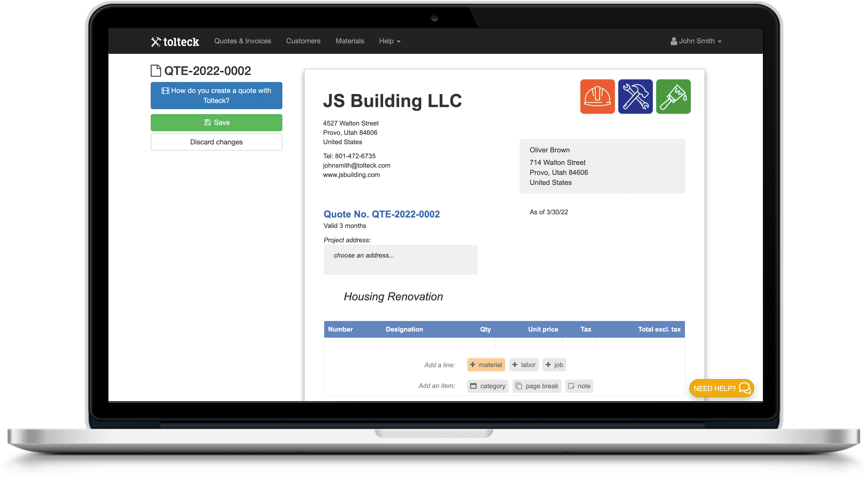Viewport: 868px width, 481px height.
Task: Open the John Smith user menu
Action: [696, 41]
